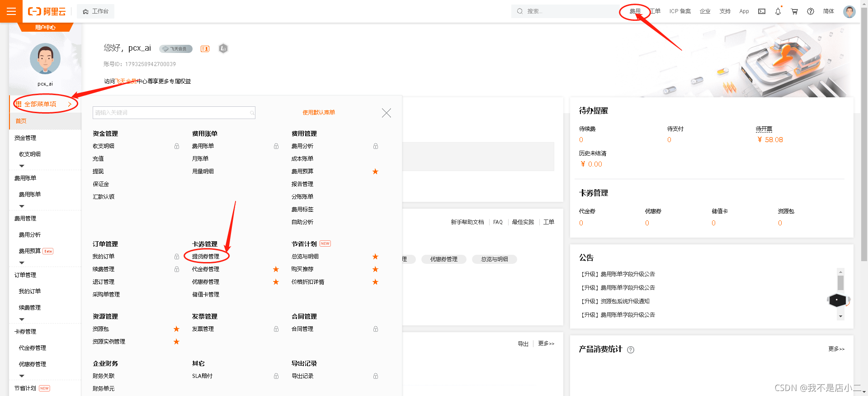The width and height of the screenshot is (868, 396).
Task: Focus the top search box
Action: click(x=565, y=11)
